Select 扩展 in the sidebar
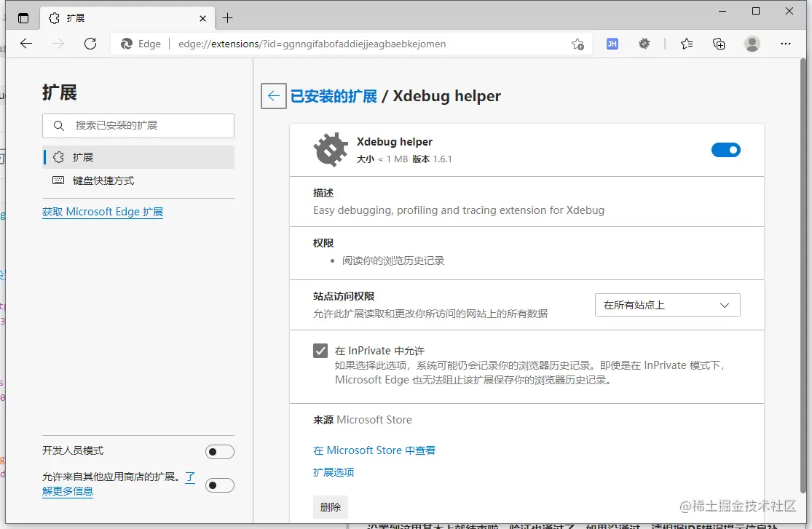812x529 pixels. point(138,157)
